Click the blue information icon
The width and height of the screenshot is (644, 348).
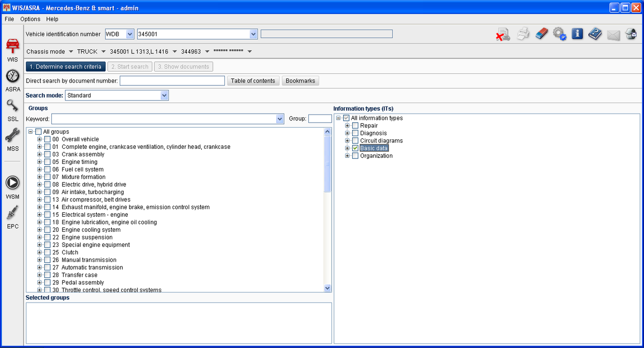coord(577,34)
